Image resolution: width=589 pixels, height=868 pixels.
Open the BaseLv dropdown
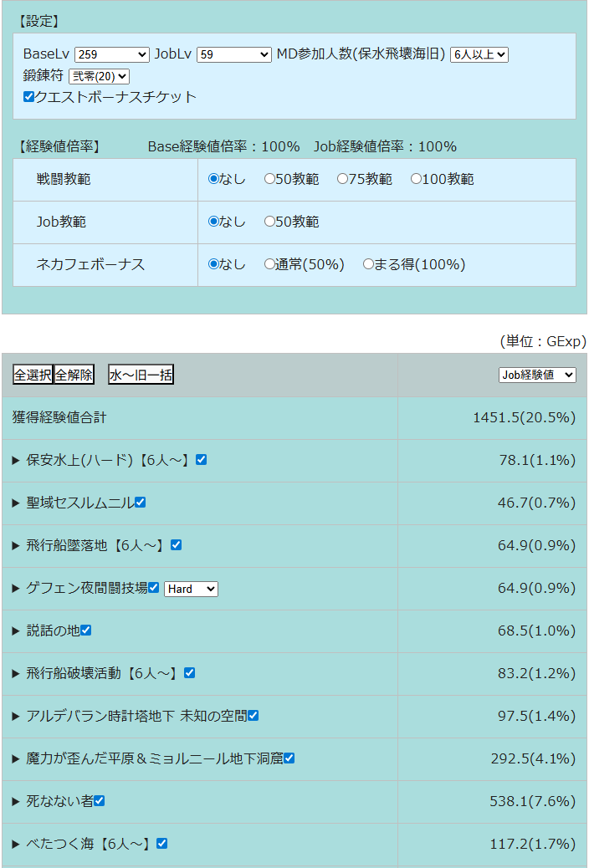[111, 54]
